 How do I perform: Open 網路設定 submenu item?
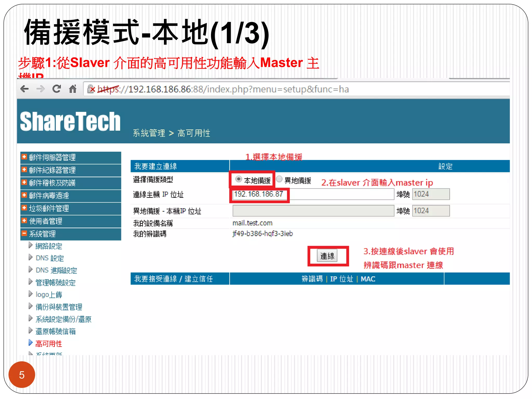pyautogui.click(x=49, y=246)
